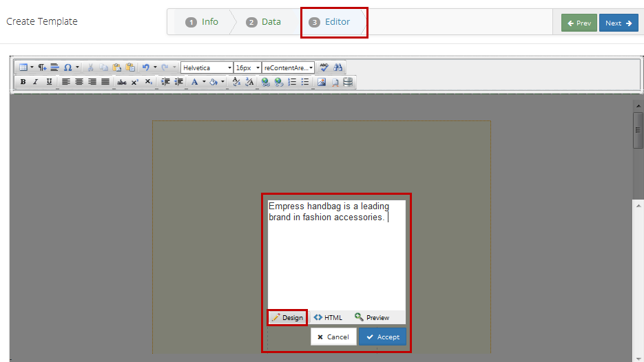644x362 pixels.
Task: Open the Helvetica font name dropdown
Action: (207, 67)
